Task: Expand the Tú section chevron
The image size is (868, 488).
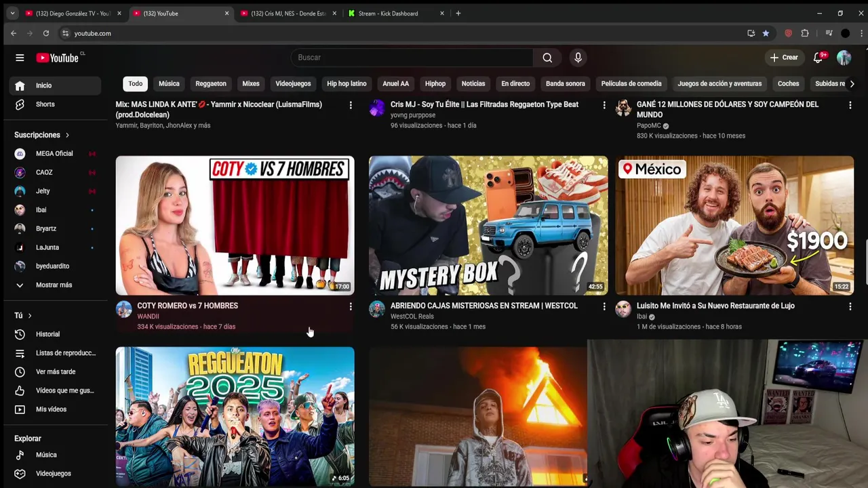Action: point(30,316)
